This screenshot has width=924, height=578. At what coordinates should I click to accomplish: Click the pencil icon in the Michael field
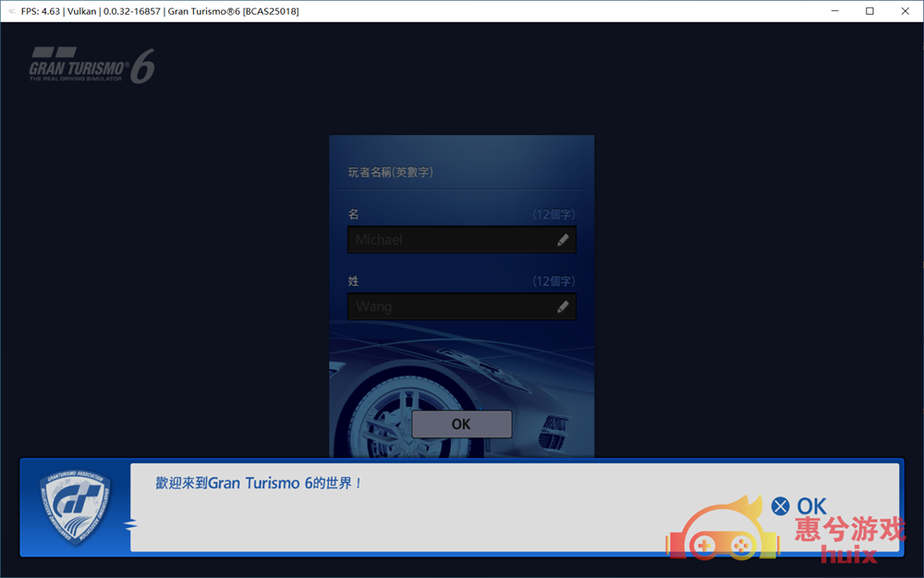pos(563,240)
